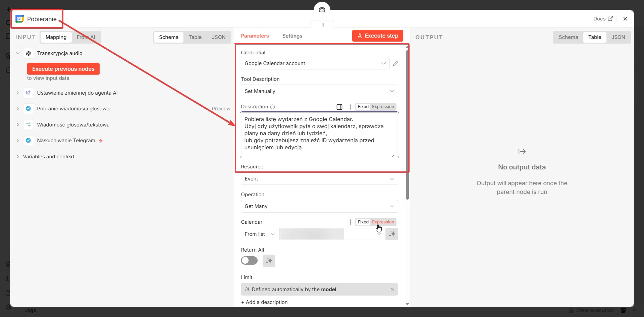Click the Description expand editor panel icon

click(x=339, y=107)
